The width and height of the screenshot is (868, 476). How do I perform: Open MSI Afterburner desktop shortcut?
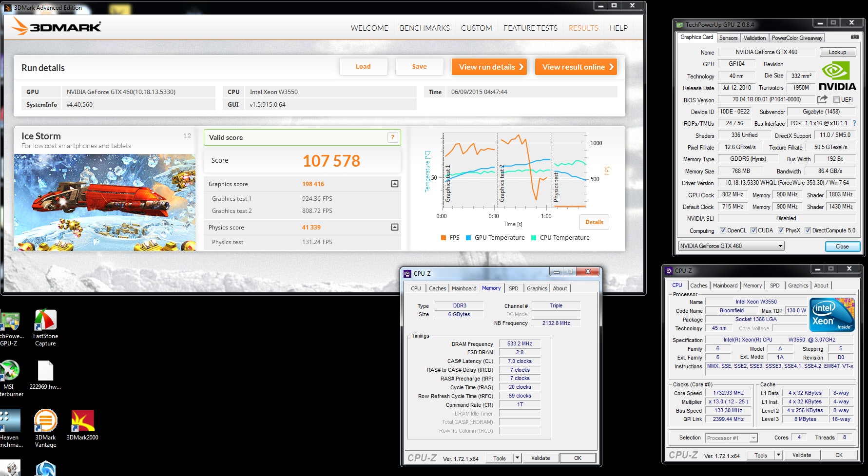[x=9, y=379]
